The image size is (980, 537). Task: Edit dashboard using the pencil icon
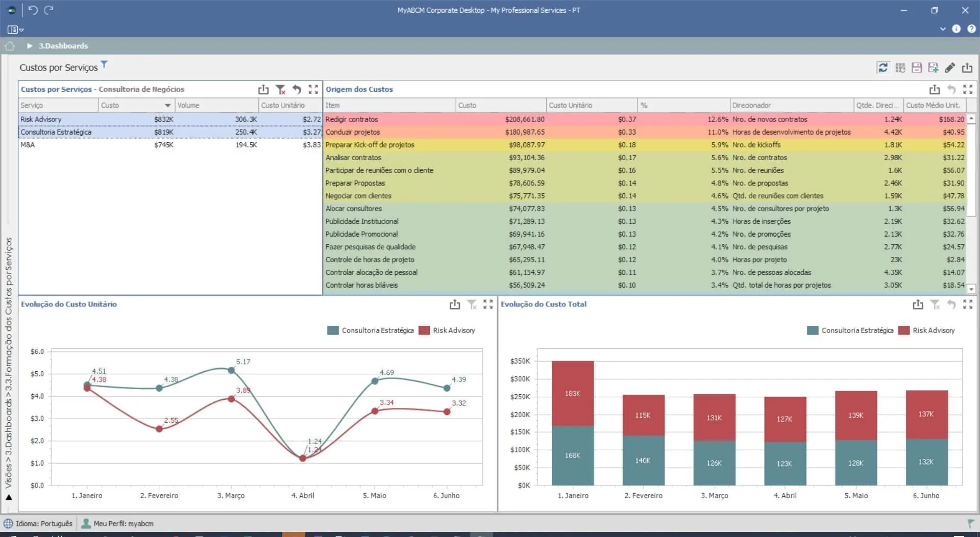coord(950,68)
